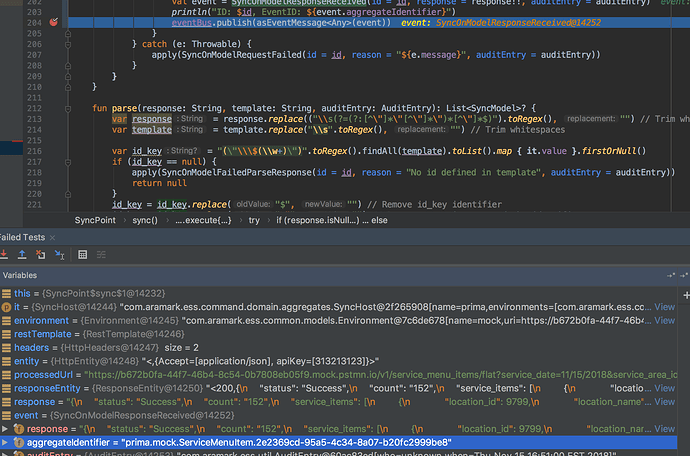
Task: Expand the nested response field under event
Action: coord(5,429)
